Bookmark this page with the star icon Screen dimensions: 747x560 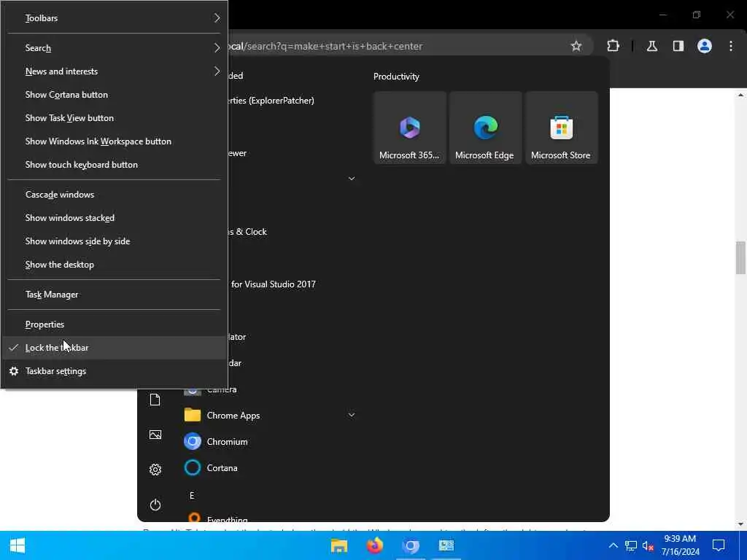[x=576, y=46]
